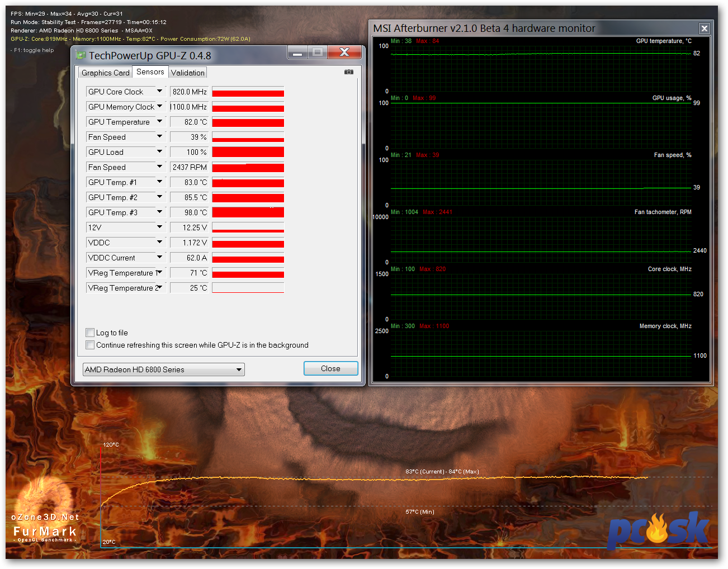Click the 820.0 MHz core clock value
The width and height of the screenshot is (728, 569).
pos(189,92)
